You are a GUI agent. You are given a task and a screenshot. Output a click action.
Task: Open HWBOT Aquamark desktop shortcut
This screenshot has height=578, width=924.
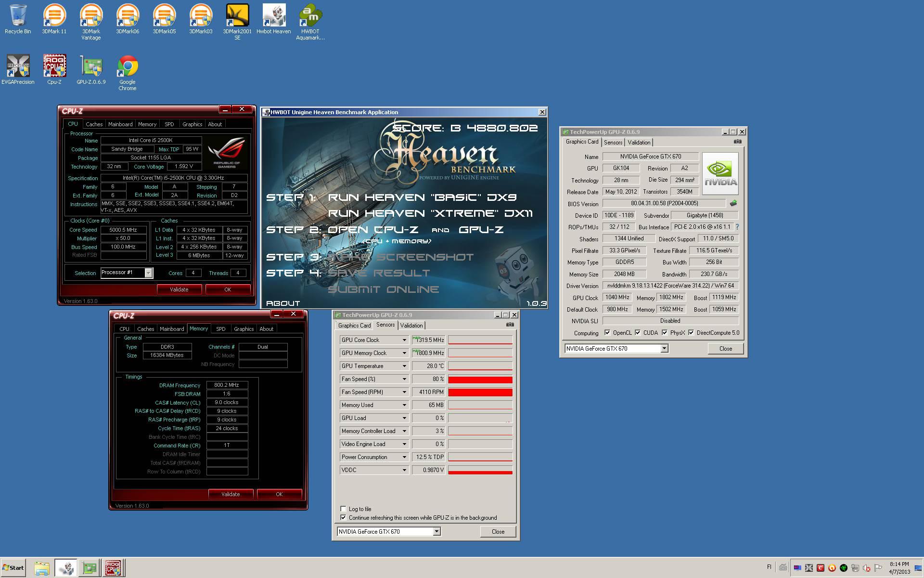(310, 22)
